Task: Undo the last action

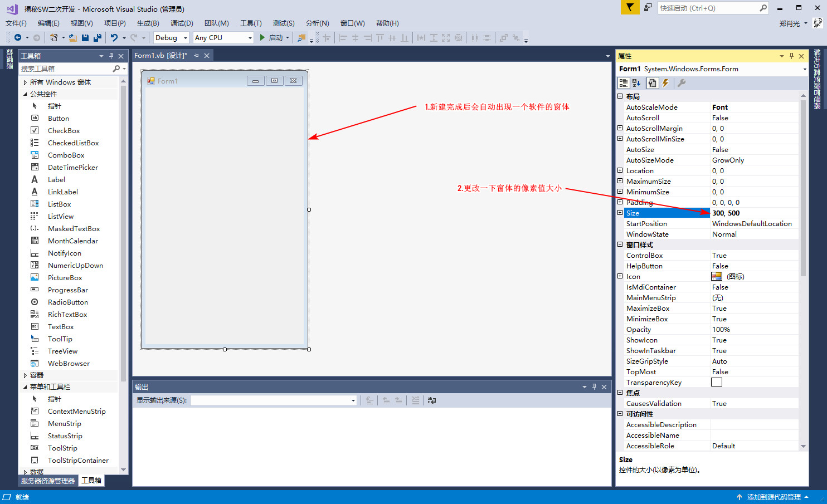Action: pyautogui.click(x=114, y=37)
